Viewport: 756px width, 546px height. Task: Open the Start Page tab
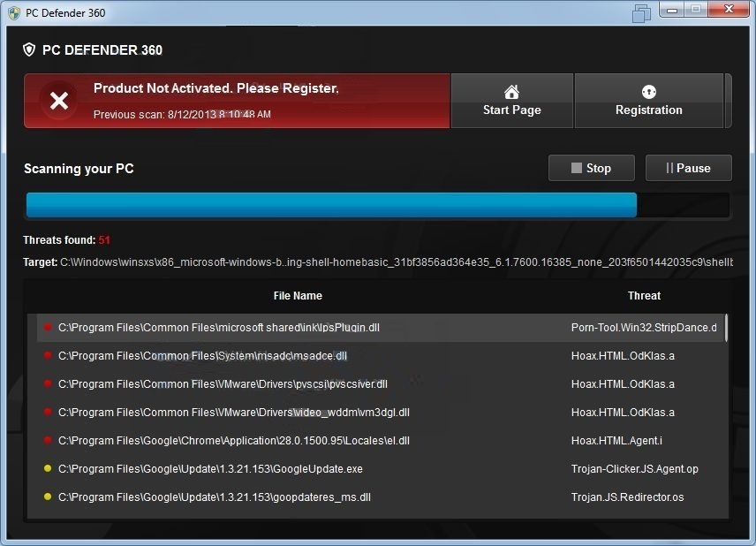point(512,101)
